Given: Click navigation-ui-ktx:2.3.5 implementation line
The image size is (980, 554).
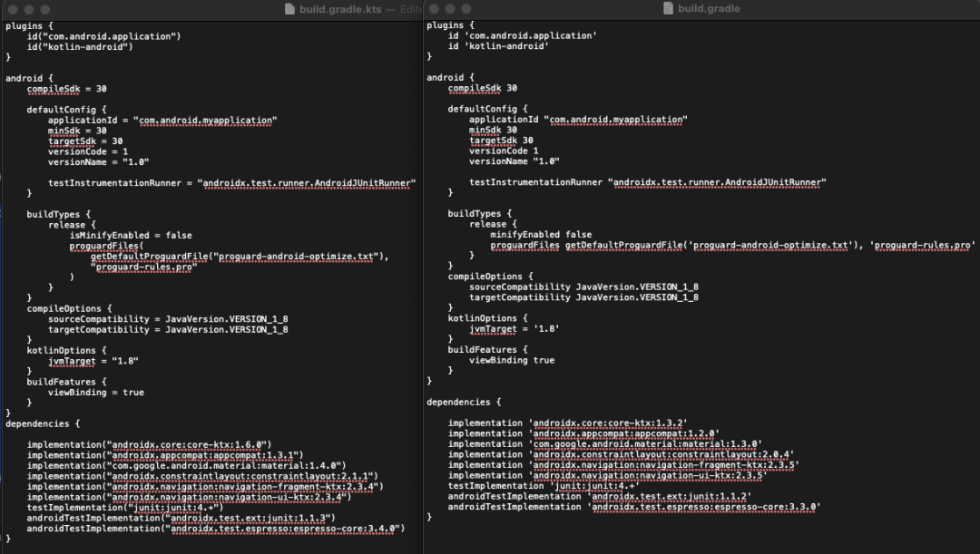Looking at the screenshot, I should point(607,476).
